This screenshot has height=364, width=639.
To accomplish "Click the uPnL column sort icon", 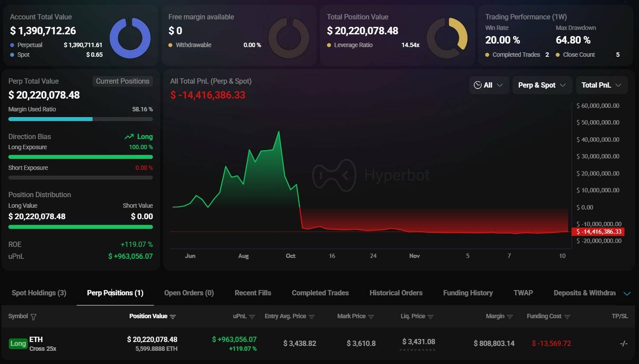I will click(x=252, y=316).
